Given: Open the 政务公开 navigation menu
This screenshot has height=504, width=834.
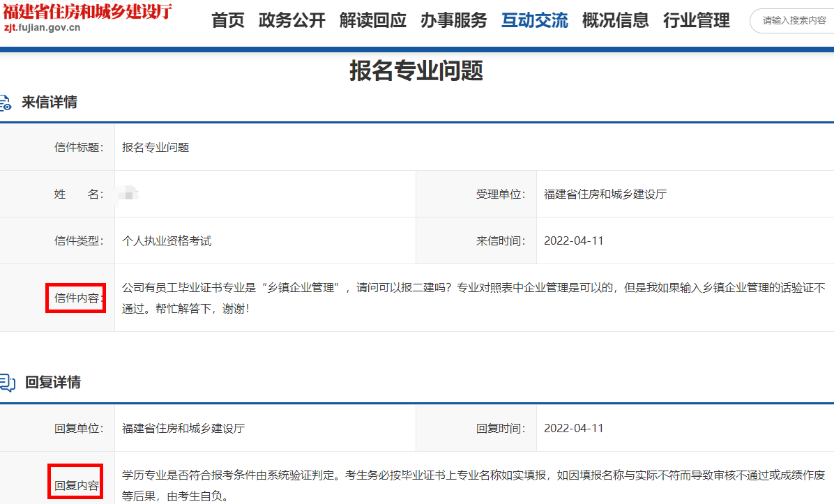Looking at the screenshot, I should (x=291, y=21).
